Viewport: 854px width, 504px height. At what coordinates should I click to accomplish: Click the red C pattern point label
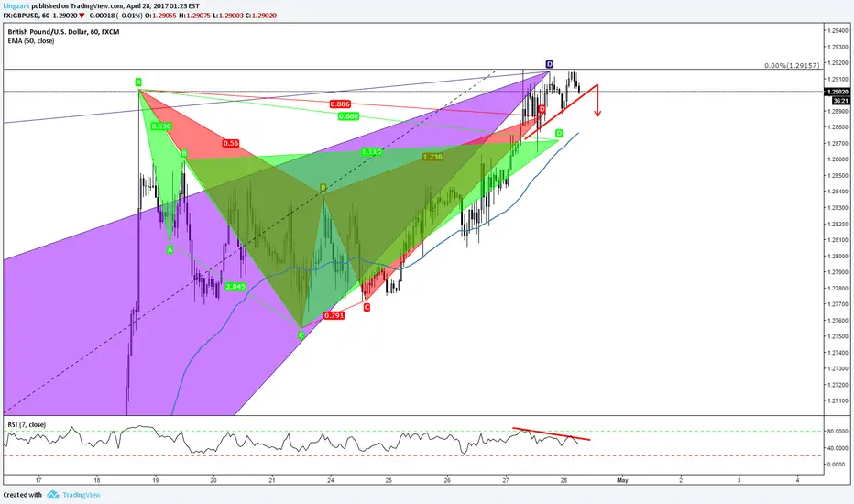point(367,307)
